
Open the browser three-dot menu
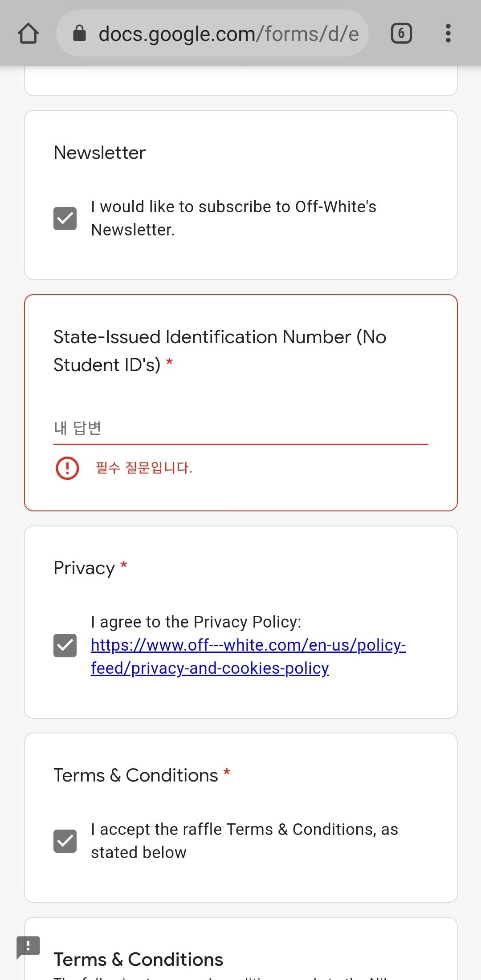point(448,34)
